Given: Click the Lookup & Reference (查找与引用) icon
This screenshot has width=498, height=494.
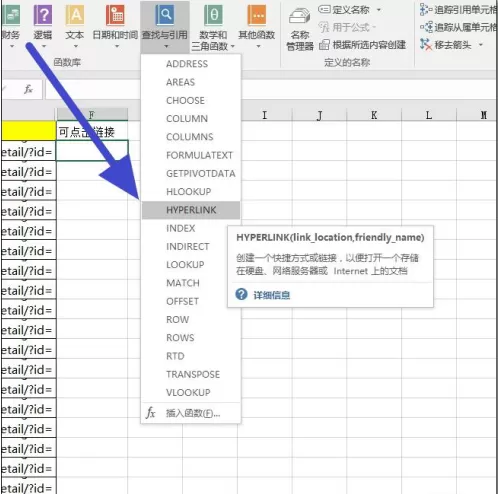Looking at the screenshot, I should [165, 16].
